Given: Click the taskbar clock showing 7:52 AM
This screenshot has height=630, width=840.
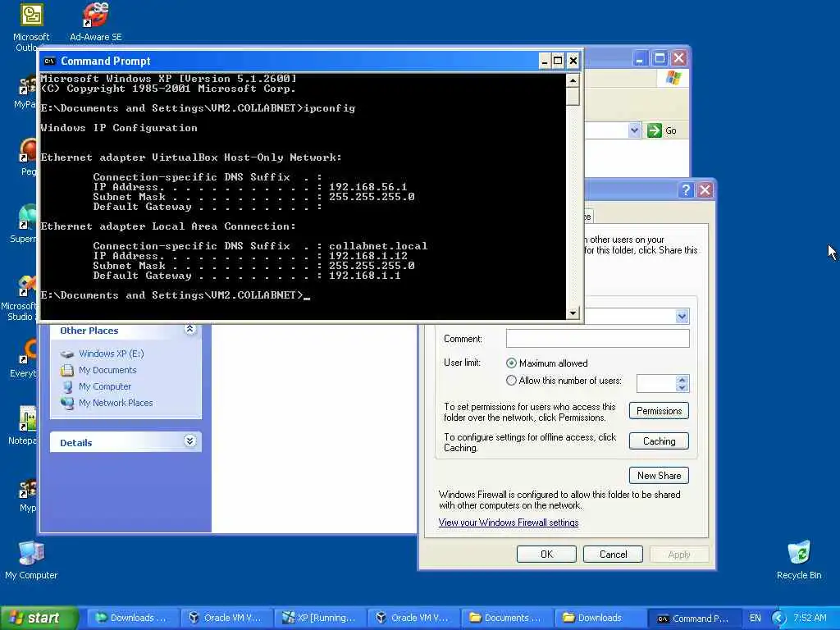Looking at the screenshot, I should 810,619.
